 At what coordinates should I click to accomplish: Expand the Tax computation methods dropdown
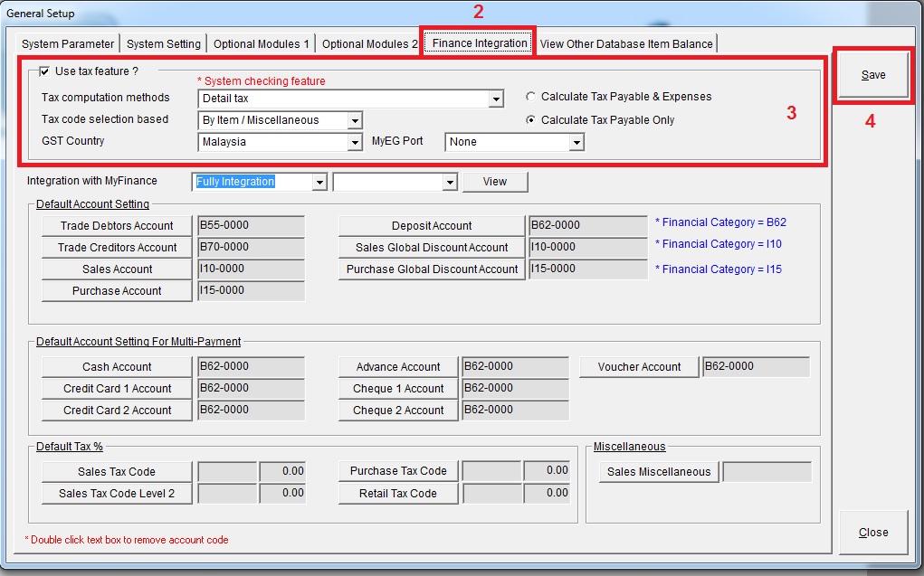pyautogui.click(x=495, y=99)
